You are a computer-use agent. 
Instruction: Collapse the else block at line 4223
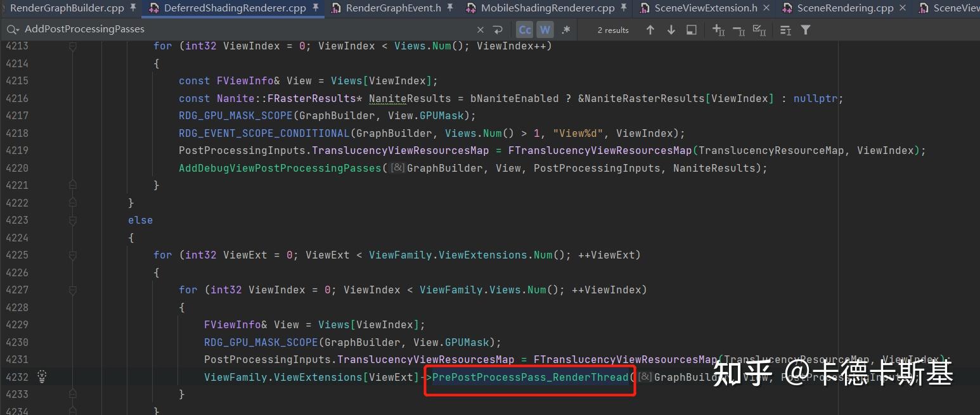[x=73, y=220]
